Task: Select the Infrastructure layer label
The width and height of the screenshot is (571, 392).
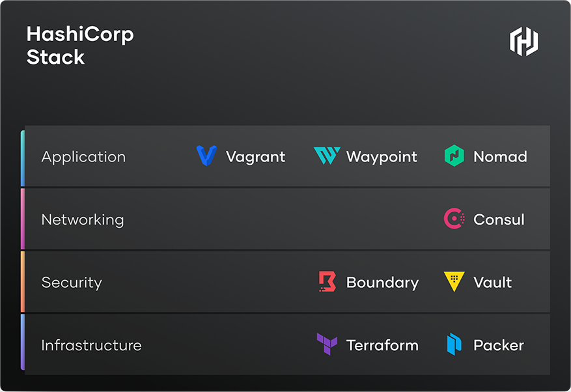Action: [91, 345]
